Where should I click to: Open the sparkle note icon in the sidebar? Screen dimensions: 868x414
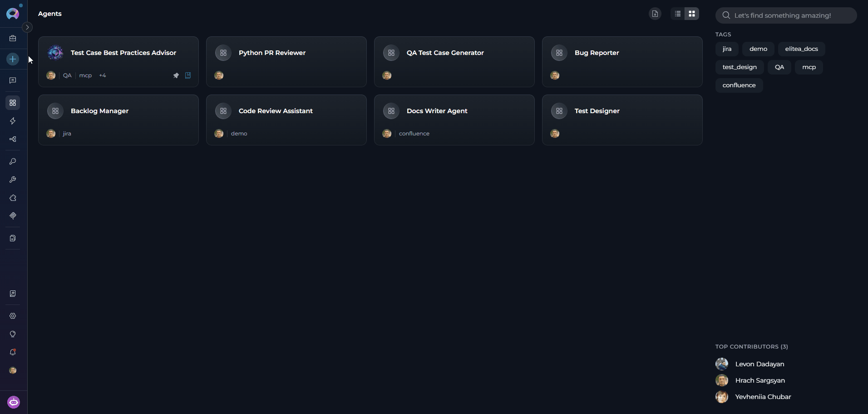coord(13,294)
